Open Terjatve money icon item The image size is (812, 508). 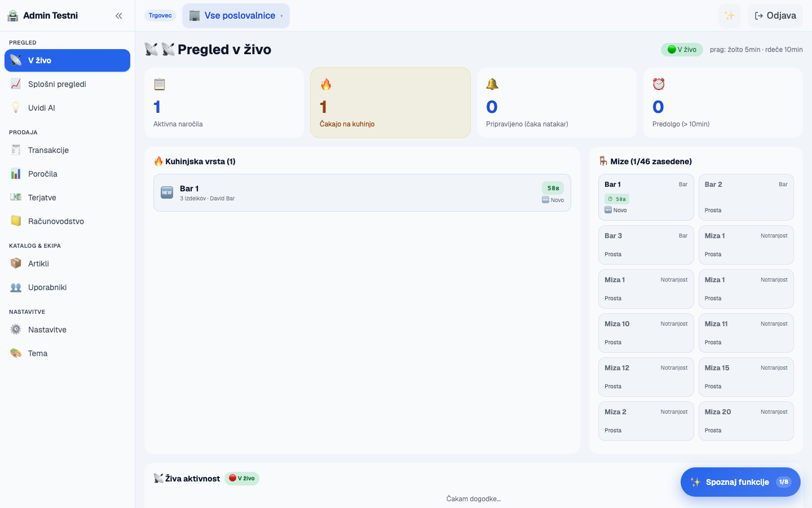tap(67, 198)
